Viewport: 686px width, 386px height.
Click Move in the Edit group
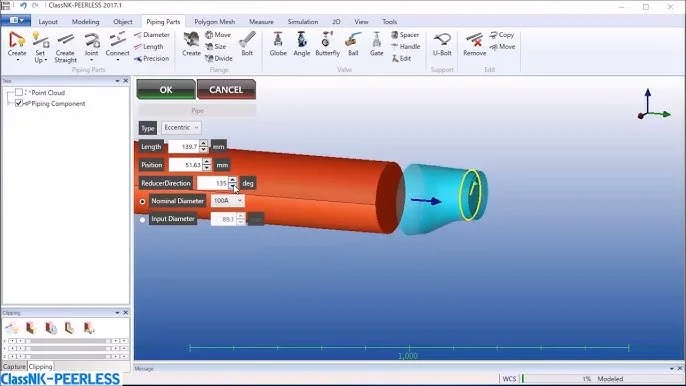point(502,46)
